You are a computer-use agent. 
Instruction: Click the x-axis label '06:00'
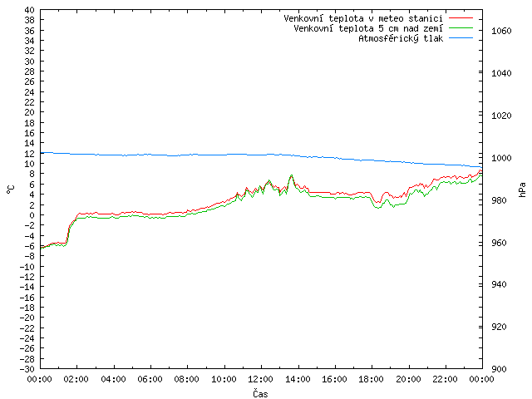150,379
